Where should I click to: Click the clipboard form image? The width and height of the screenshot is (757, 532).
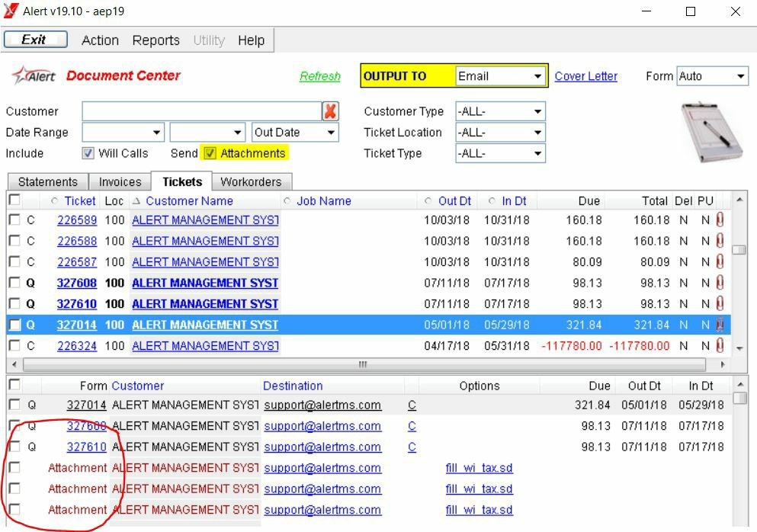point(710,131)
